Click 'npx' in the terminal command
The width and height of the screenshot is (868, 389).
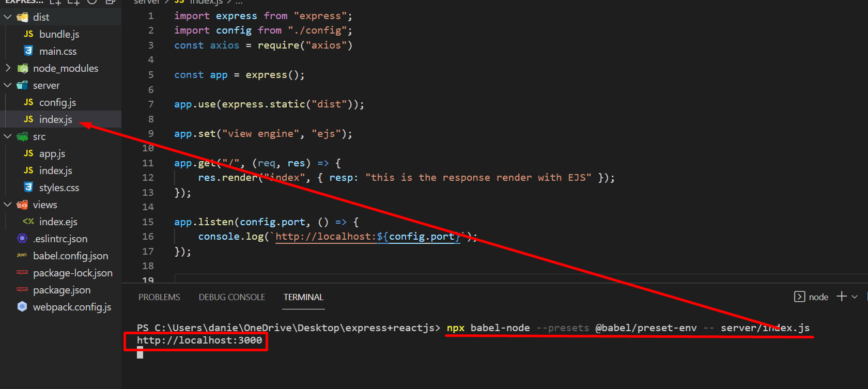coord(456,328)
